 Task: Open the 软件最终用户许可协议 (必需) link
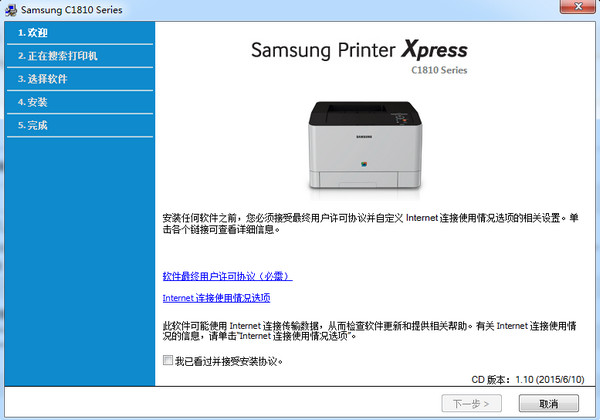[227, 276]
